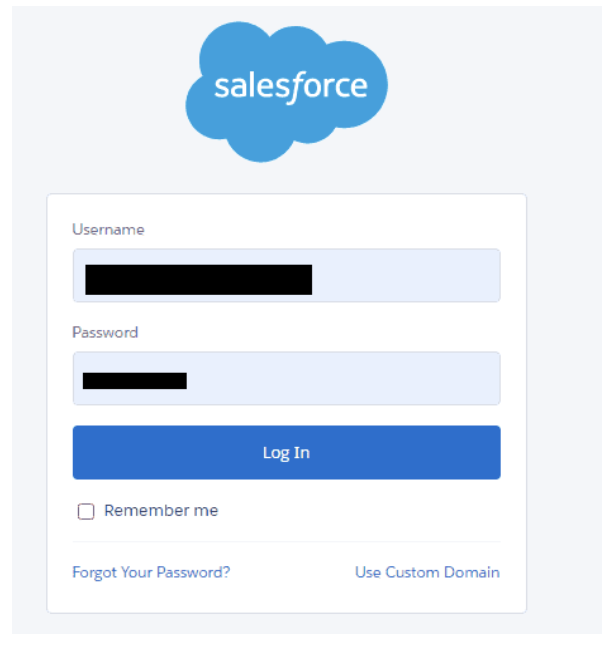Click the redacted password text in the field
This screenshot has width=604, height=648.
[x=135, y=381]
